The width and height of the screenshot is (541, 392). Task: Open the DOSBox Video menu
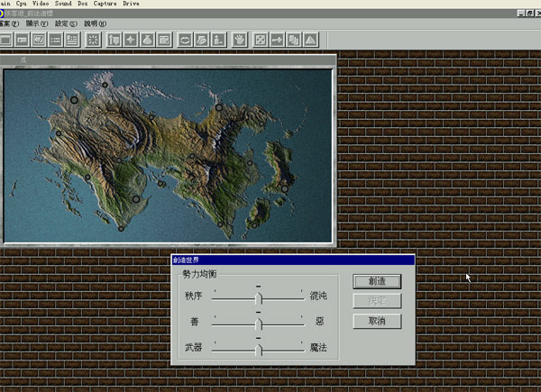pos(39,4)
